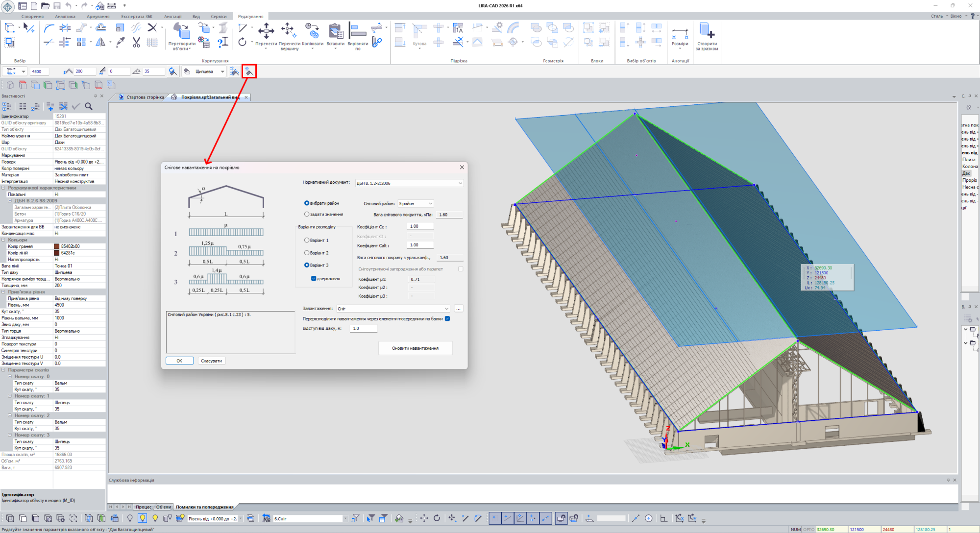Click the rotate tool icon
Viewport: 980px width, 533px height.
(x=243, y=42)
